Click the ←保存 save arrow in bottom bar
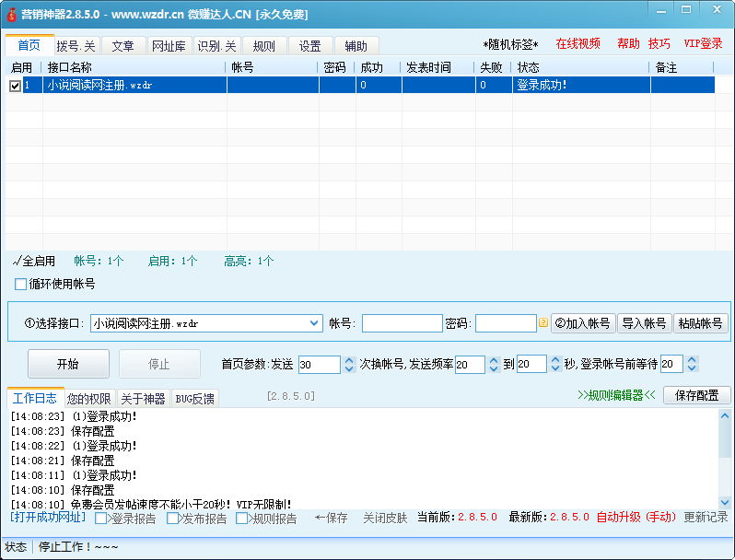This screenshot has width=735, height=560. [x=331, y=518]
